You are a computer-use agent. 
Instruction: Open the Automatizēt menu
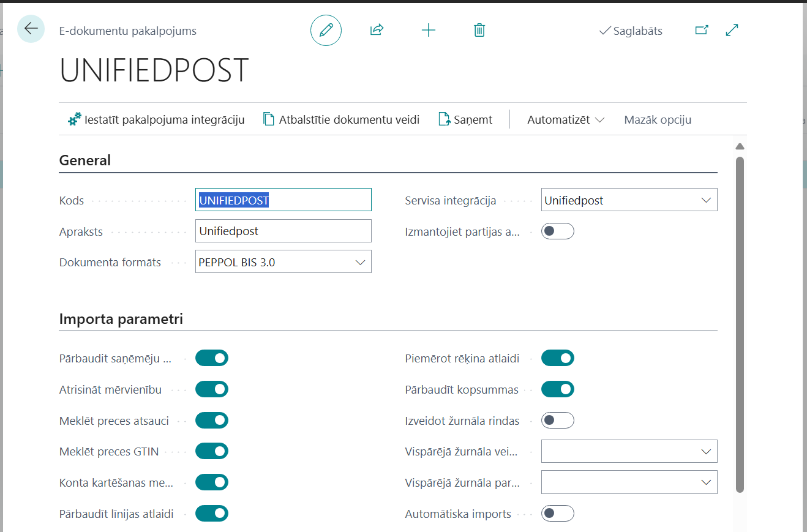click(x=565, y=119)
